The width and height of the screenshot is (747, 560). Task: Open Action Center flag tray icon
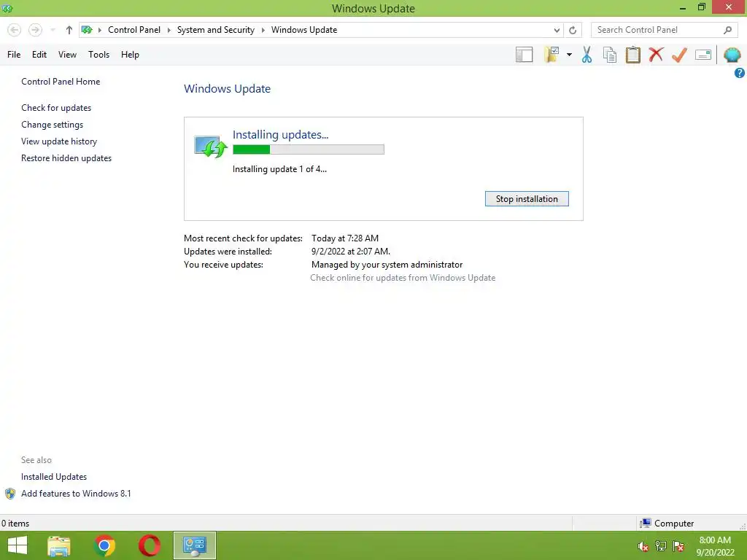(x=678, y=546)
